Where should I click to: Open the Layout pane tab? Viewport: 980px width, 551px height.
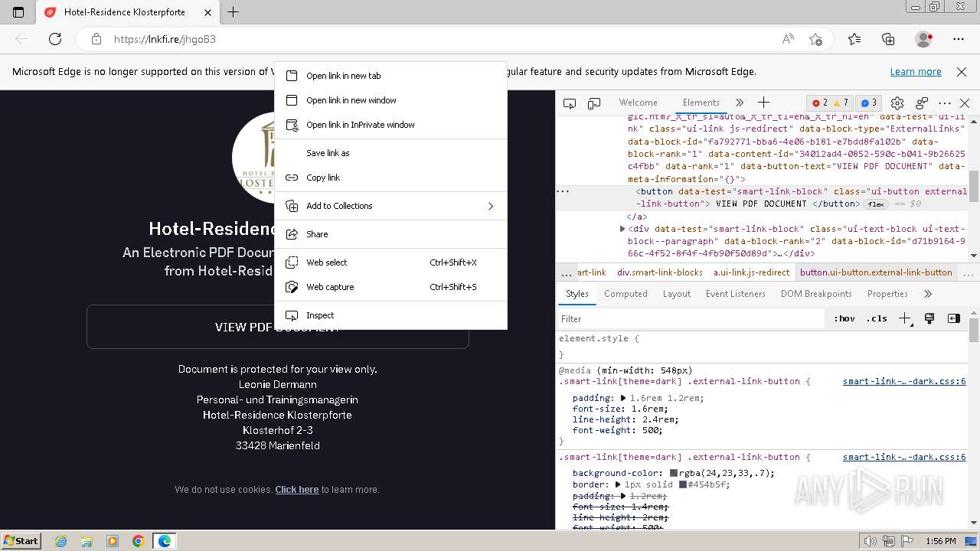pyautogui.click(x=677, y=294)
